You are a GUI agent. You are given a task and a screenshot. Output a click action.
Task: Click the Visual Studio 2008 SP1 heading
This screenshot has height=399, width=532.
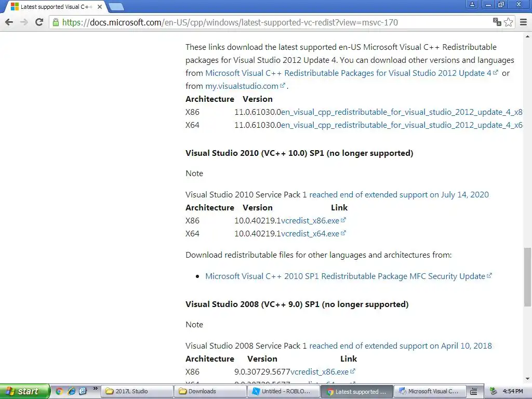(x=297, y=304)
